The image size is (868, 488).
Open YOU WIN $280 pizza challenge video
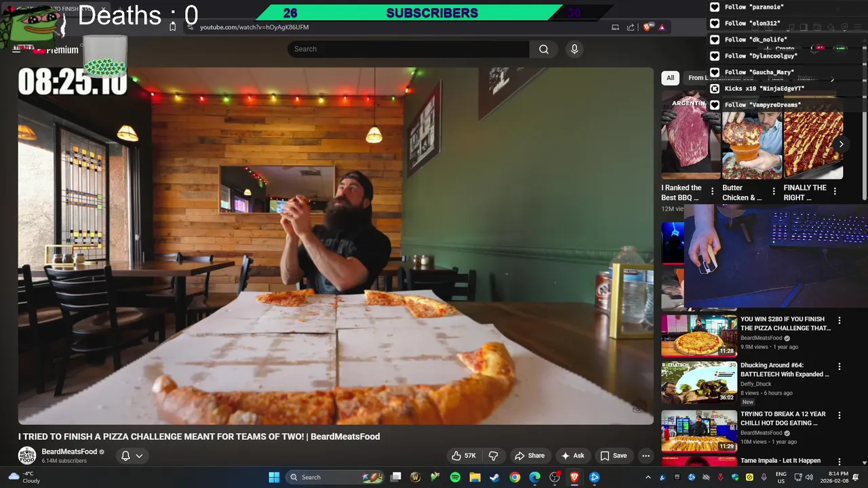[785, 323]
